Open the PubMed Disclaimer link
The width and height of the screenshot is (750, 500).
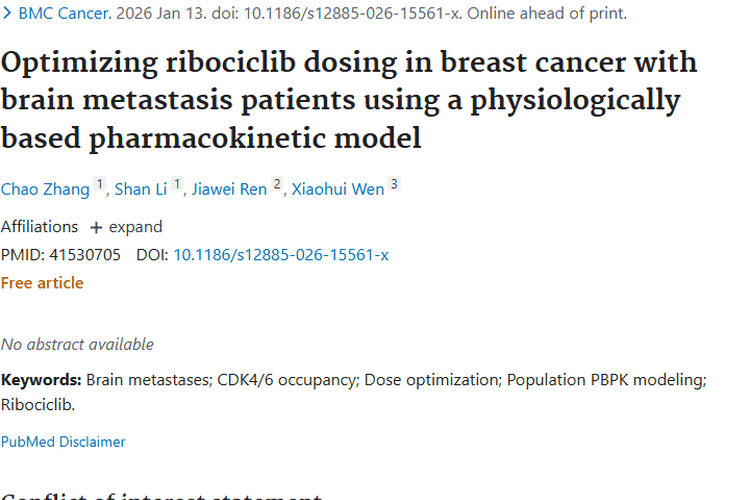click(63, 442)
